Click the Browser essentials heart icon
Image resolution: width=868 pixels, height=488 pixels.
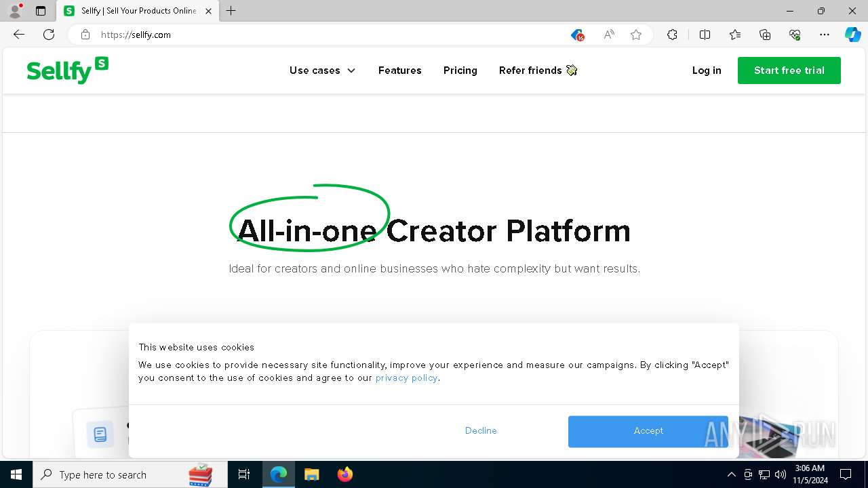795,35
